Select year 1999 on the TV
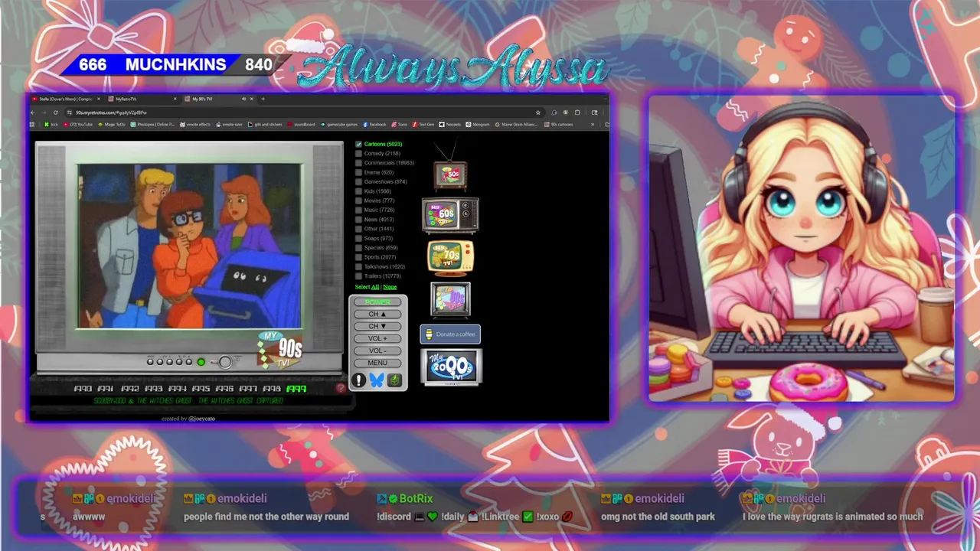Viewport: 980px width, 551px height. [x=296, y=389]
